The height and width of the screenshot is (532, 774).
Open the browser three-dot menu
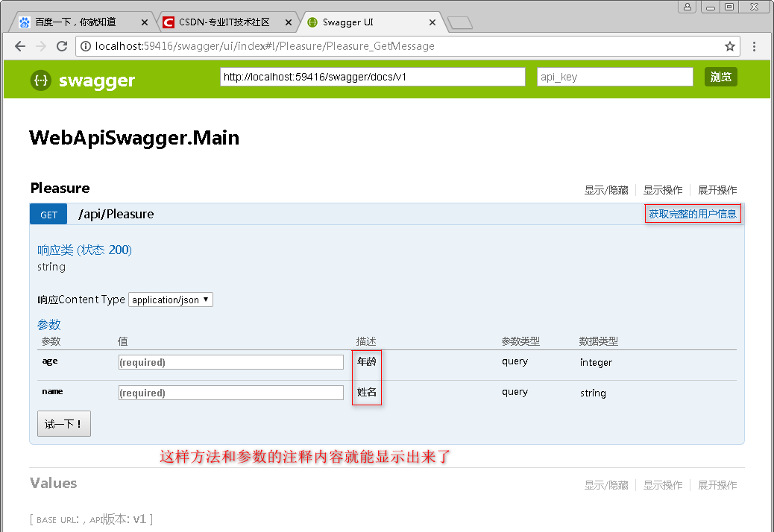tap(755, 46)
